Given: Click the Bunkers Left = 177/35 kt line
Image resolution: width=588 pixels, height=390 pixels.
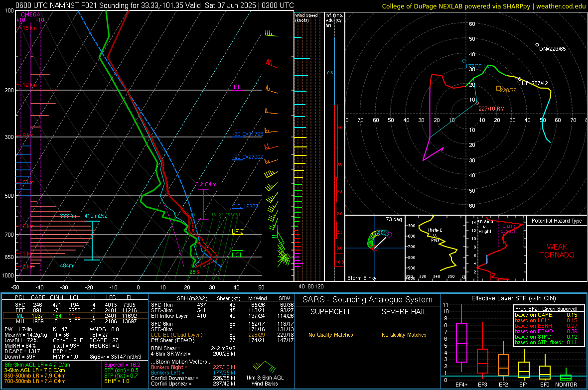Looking at the screenshot, I should pyautogui.click(x=193, y=373).
